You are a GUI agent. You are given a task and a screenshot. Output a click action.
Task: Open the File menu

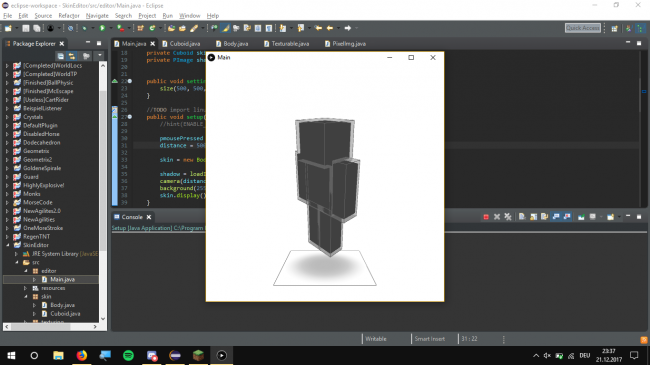coord(7,16)
